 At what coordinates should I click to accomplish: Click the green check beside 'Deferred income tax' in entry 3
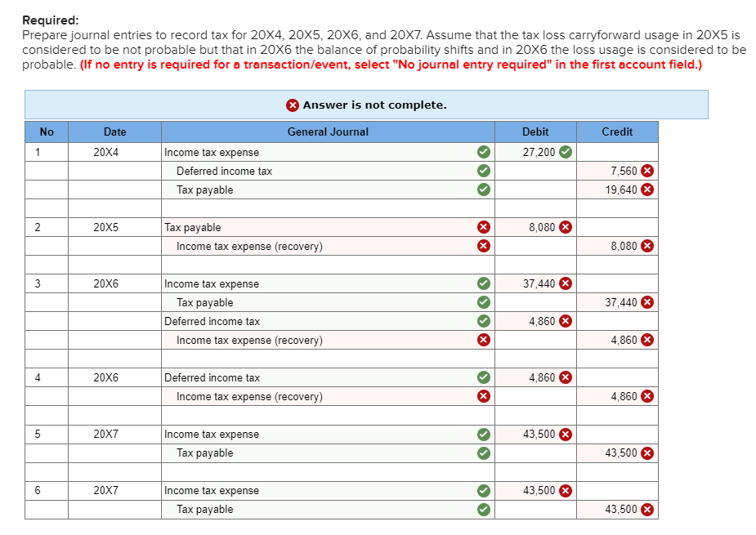(483, 321)
